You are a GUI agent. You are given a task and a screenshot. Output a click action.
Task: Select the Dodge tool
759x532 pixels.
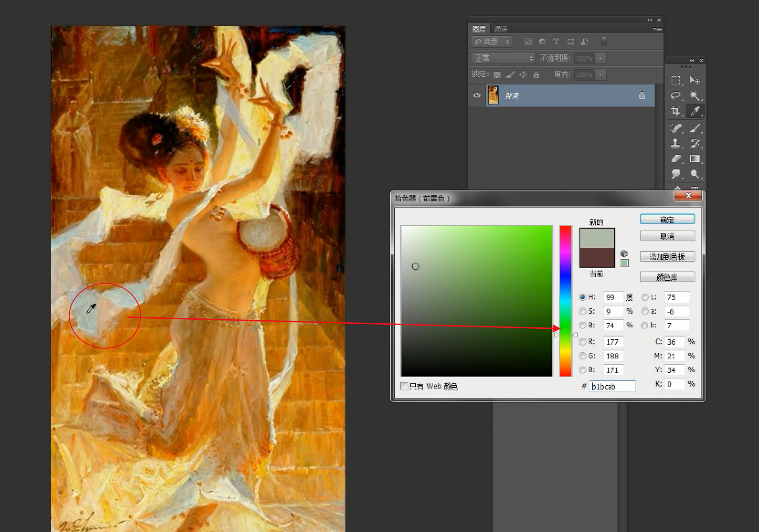point(695,174)
